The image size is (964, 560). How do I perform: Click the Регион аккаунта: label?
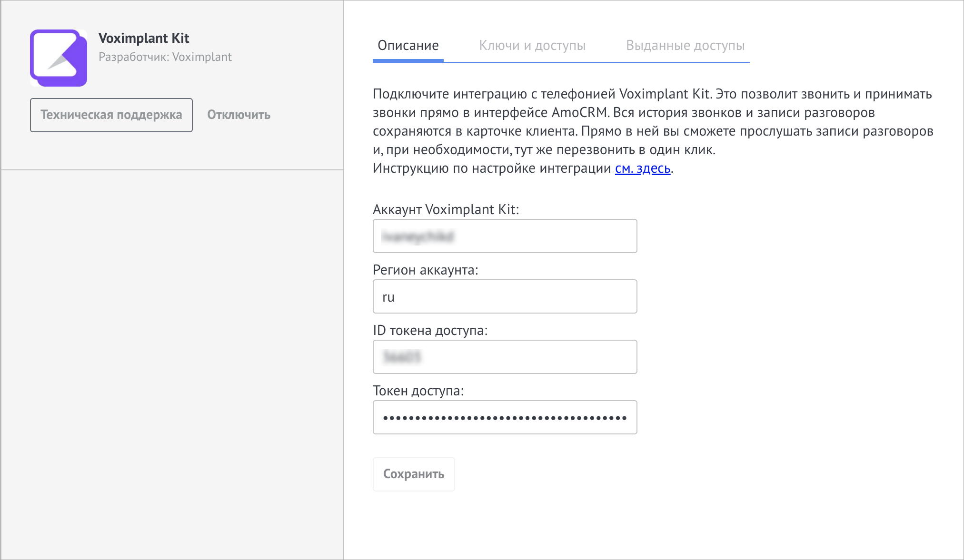[x=426, y=270]
